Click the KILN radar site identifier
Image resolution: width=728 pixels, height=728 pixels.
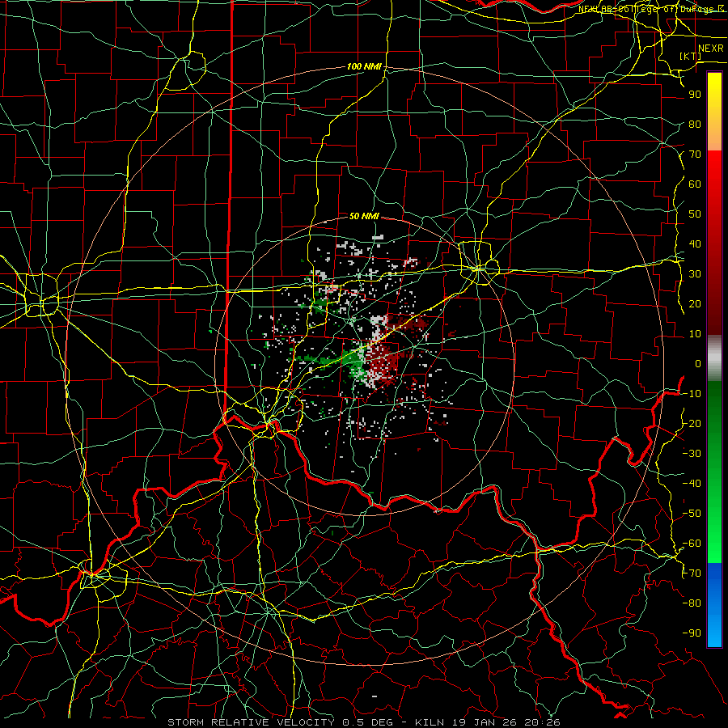coord(429,722)
